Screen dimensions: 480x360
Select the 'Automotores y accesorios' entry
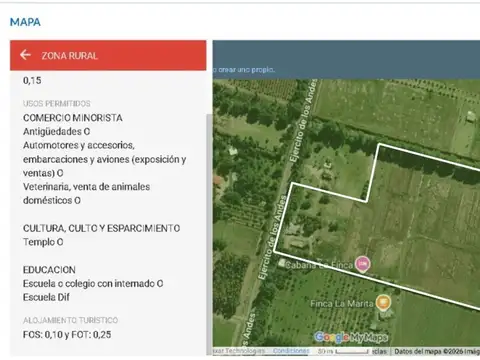click(x=104, y=159)
